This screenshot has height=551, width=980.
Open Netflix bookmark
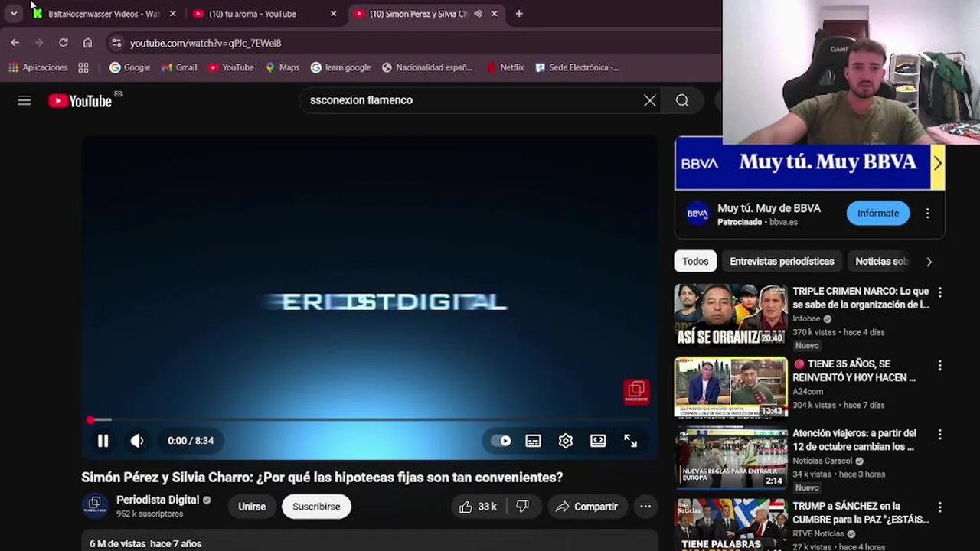pyautogui.click(x=505, y=67)
